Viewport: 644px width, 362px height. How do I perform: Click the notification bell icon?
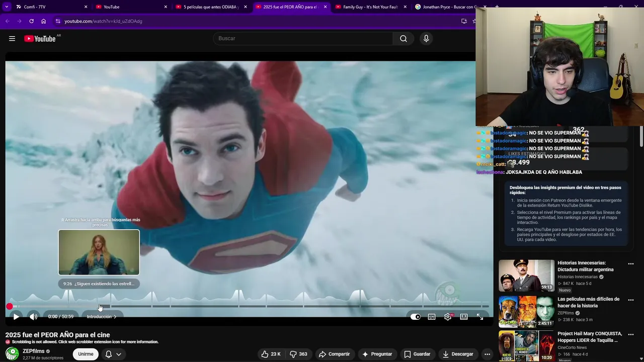tap(109, 354)
